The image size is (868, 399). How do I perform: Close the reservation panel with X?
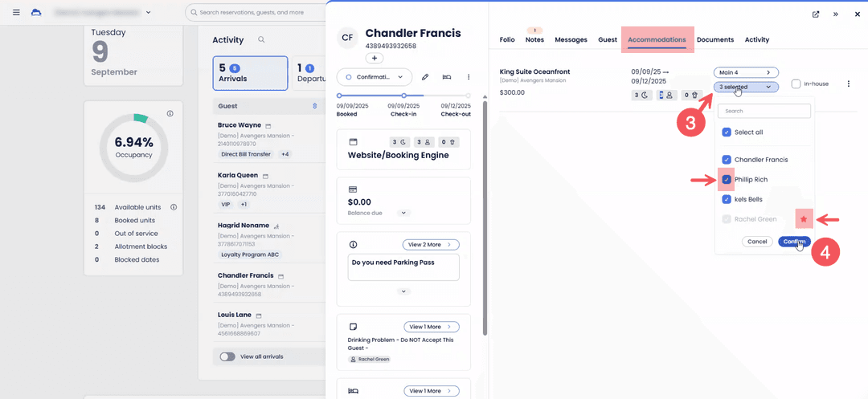(857, 14)
